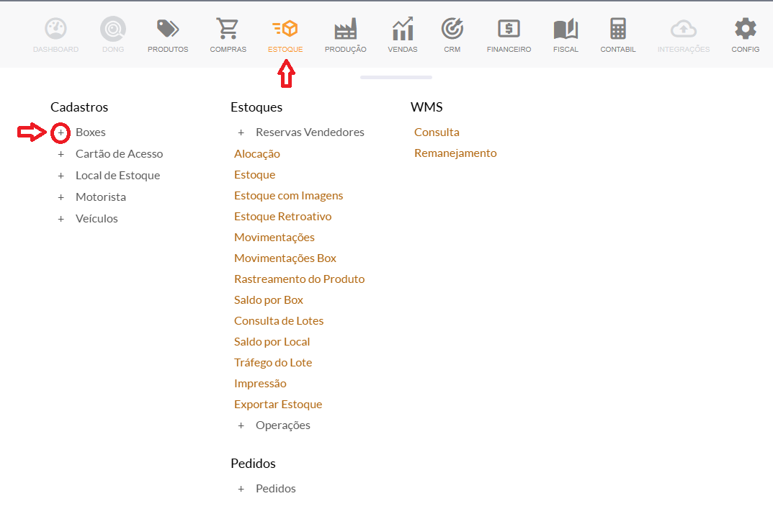The image size is (773, 532).
Task: Open the Fiscal book icon
Action: pyautogui.click(x=566, y=30)
